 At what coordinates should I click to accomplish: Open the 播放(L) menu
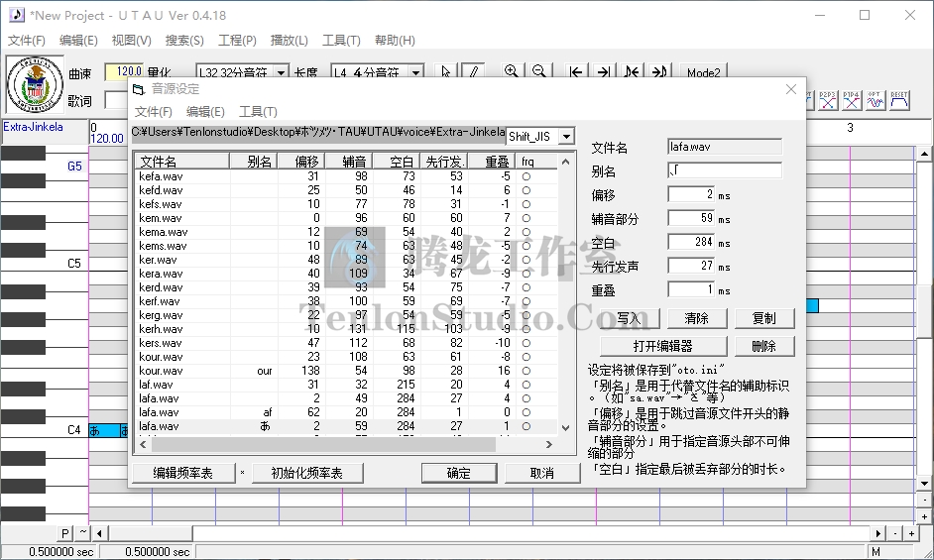(x=289, y=40)
